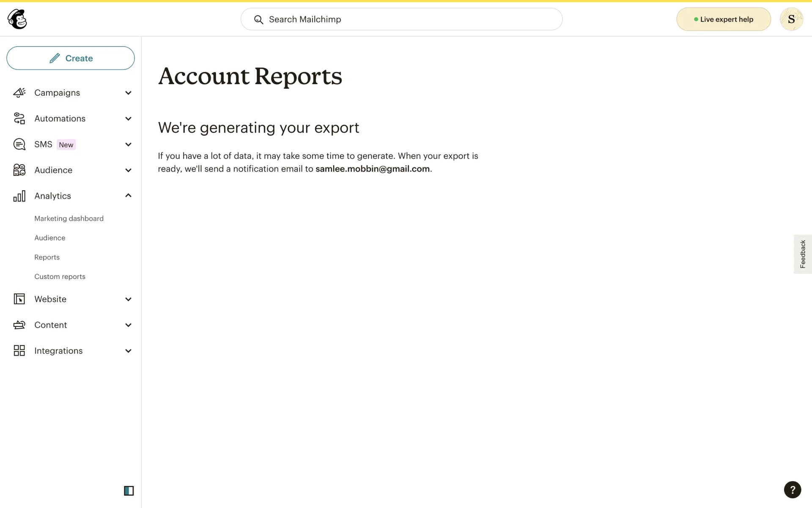Image resolution: width=812 pixels, height=508 pixels.
Task: Click the Integrations grid icon
Action: 19,351
